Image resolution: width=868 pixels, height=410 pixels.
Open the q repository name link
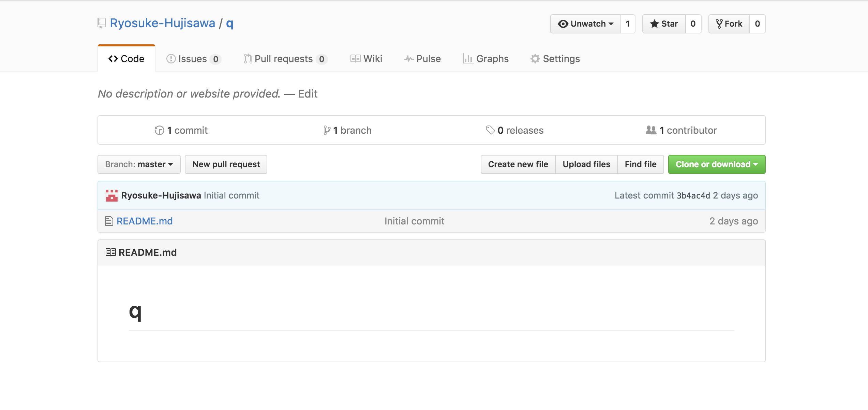[230, 24]
